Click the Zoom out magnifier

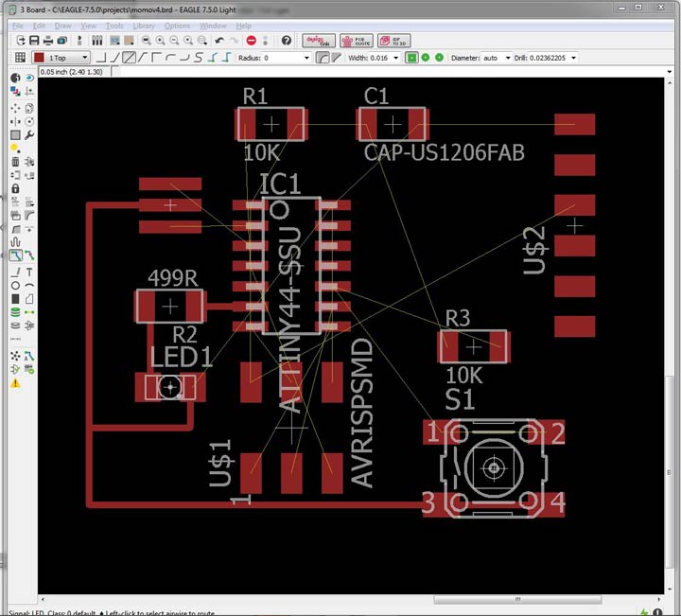pyautogui.click(x=174, y=41)
